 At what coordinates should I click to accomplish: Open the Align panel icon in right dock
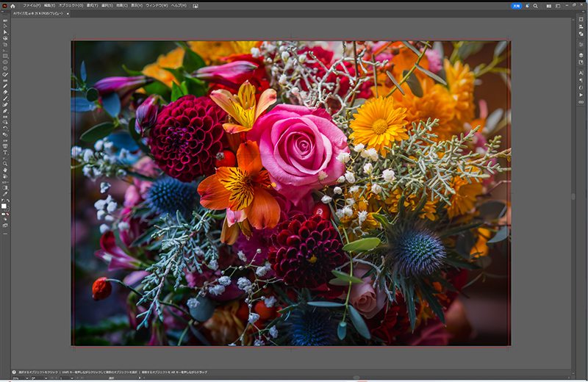[581, 26]
